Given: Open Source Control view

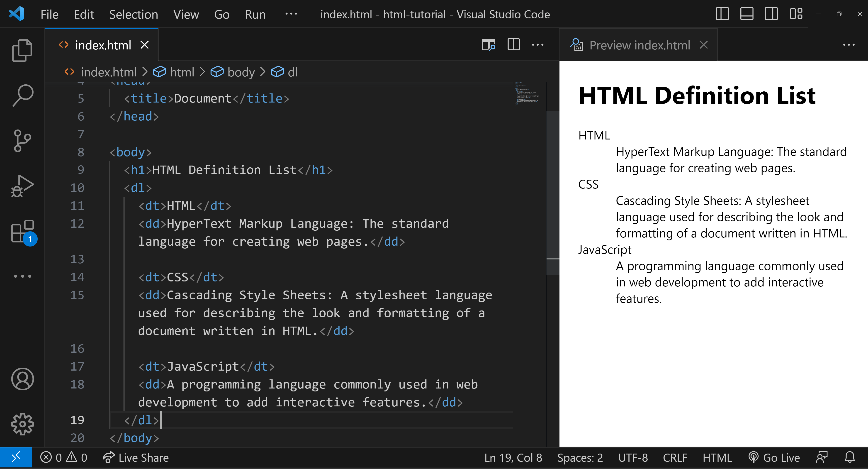Looking at the screenshot, I should point(22,141).
